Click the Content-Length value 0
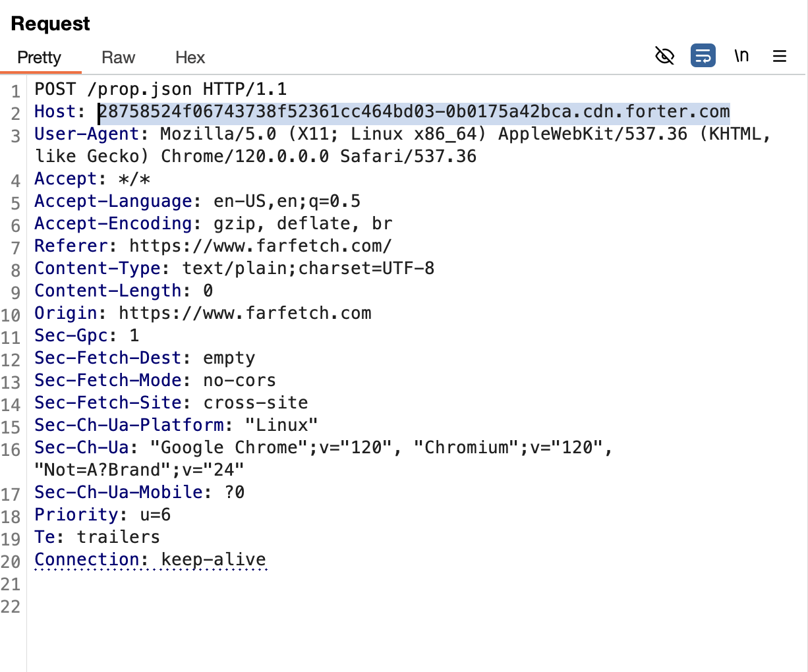 (x=208, y=291)
